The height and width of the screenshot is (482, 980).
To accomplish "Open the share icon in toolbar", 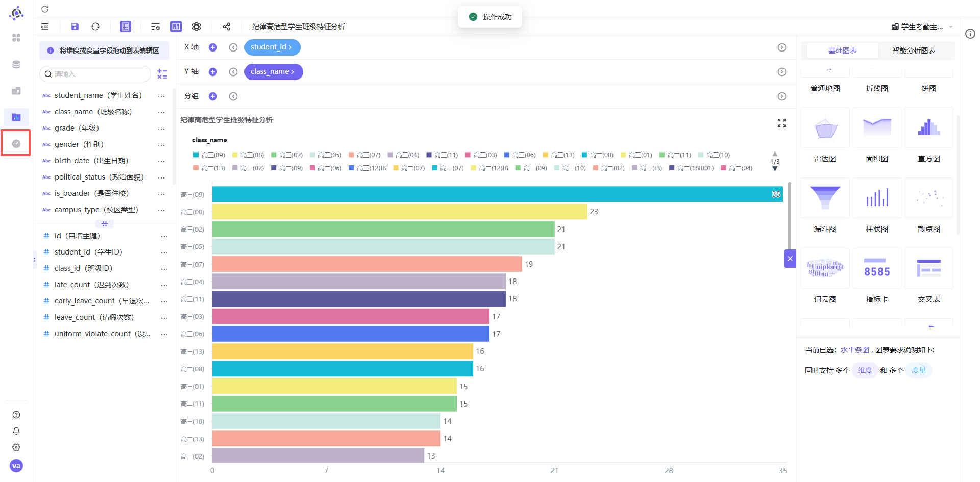I will coord(227,27).
